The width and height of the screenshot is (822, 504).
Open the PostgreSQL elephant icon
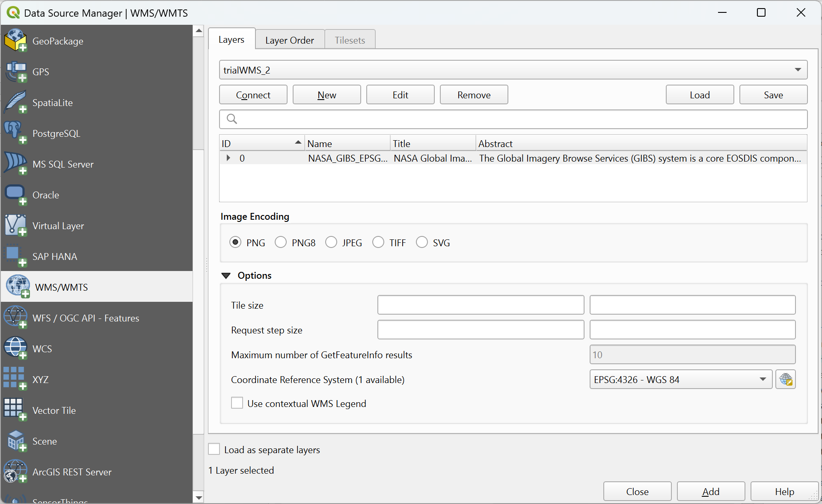click(x=15, y=133)
